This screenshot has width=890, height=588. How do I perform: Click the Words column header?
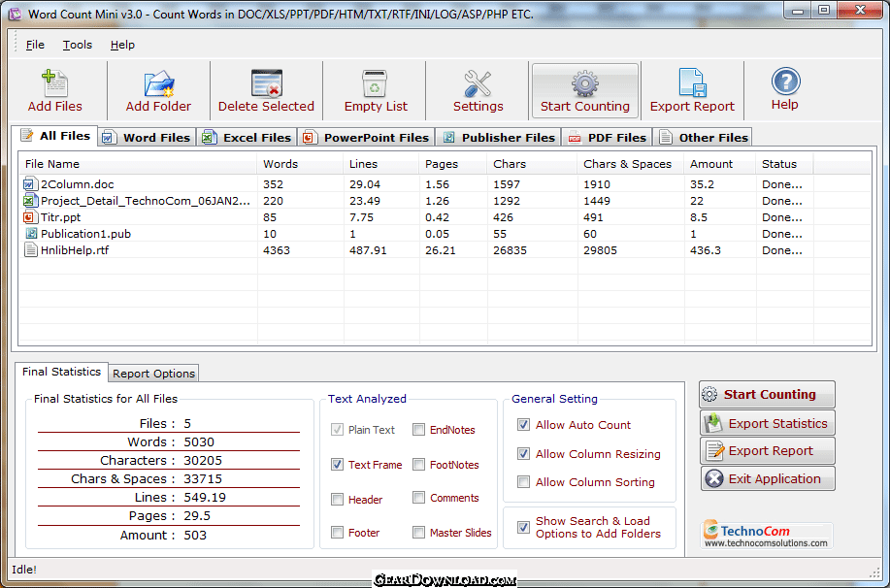pyautogui.click(x=301, y=164)
